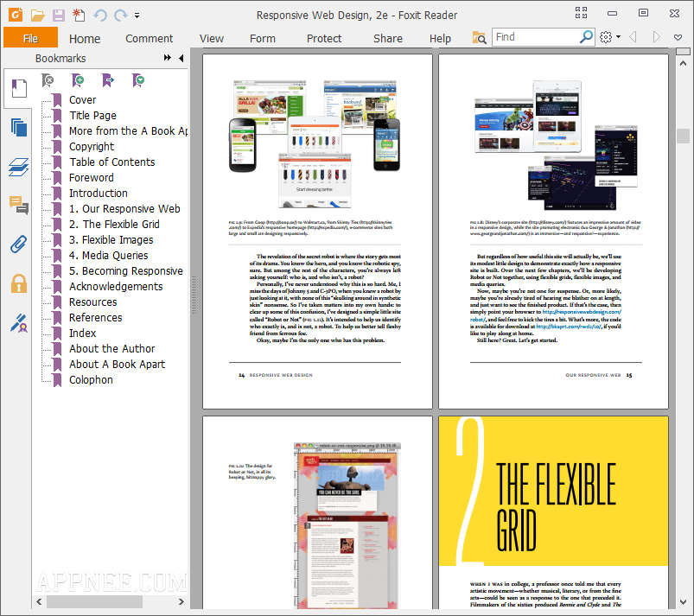
Task: Click the document vertical scrollbar thumb
Action: coord(683,136)
